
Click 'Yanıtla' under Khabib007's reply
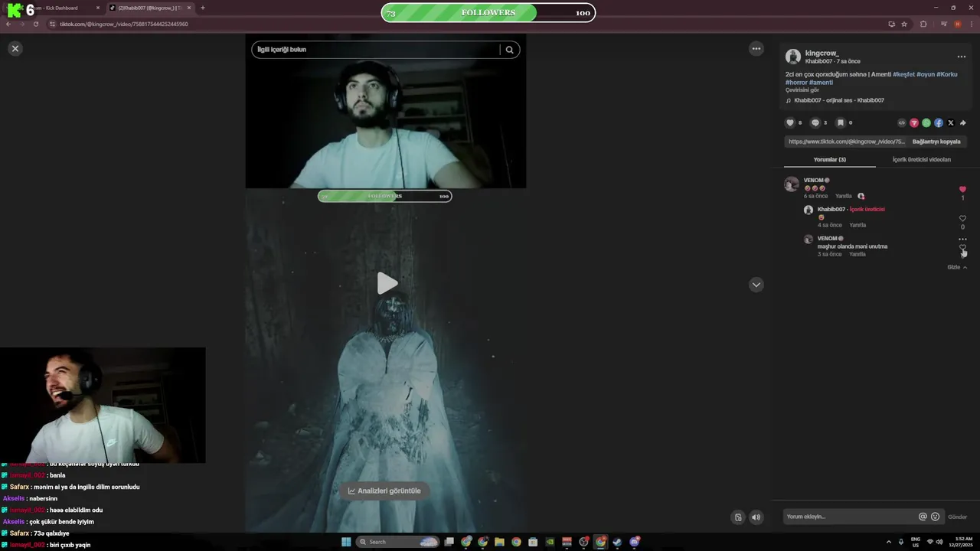pos(857,225)
